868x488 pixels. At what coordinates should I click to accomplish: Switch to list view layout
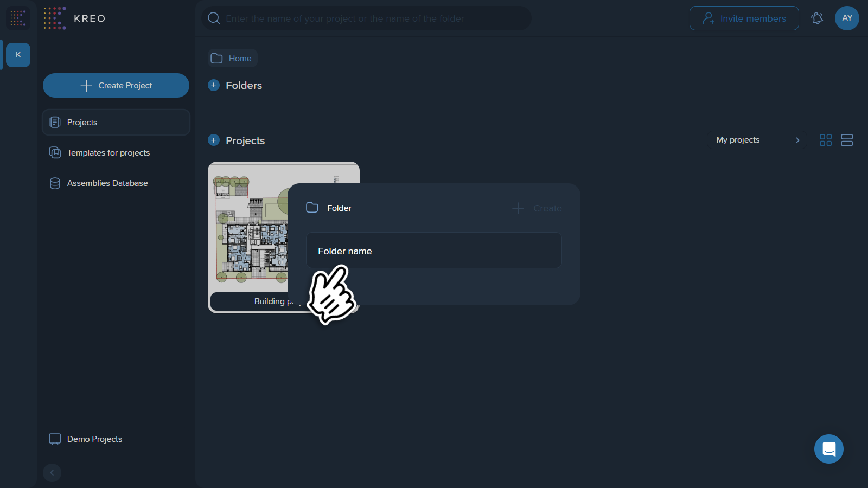847,140
